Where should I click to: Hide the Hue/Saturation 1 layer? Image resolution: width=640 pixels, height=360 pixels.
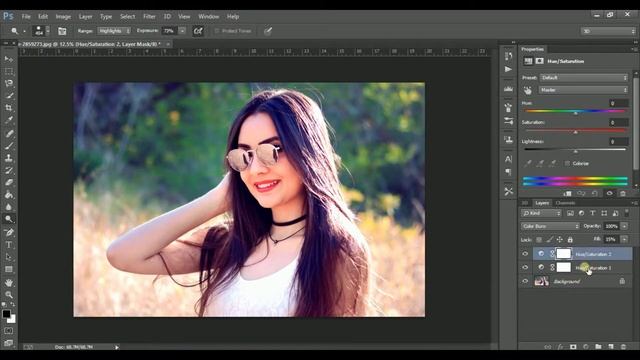[525, 268]
